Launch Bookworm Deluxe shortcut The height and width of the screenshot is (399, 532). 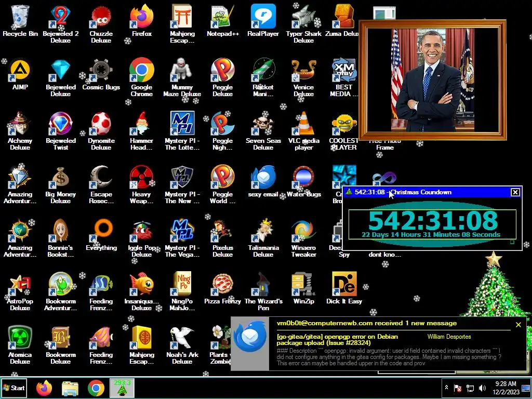[60, 345]
